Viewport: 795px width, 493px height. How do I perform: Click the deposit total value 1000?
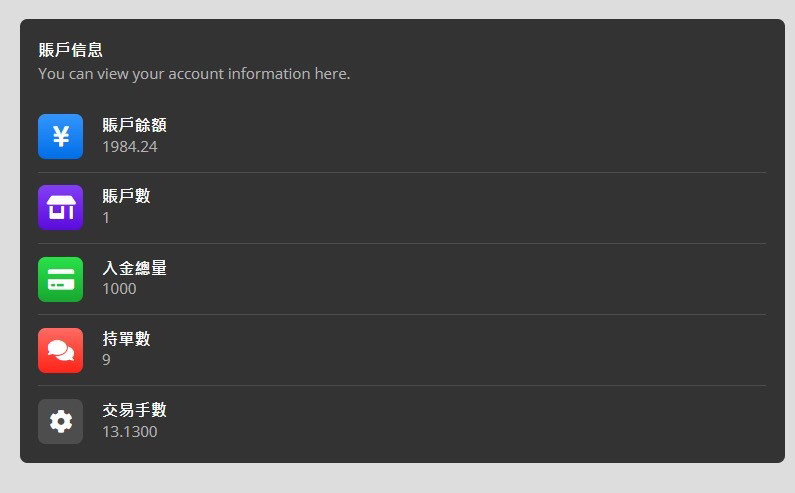click(119, 289)
